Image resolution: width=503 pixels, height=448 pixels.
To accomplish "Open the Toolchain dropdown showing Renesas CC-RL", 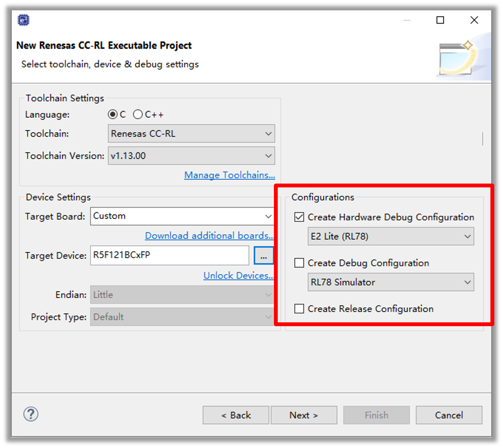I will coord(191,133).
